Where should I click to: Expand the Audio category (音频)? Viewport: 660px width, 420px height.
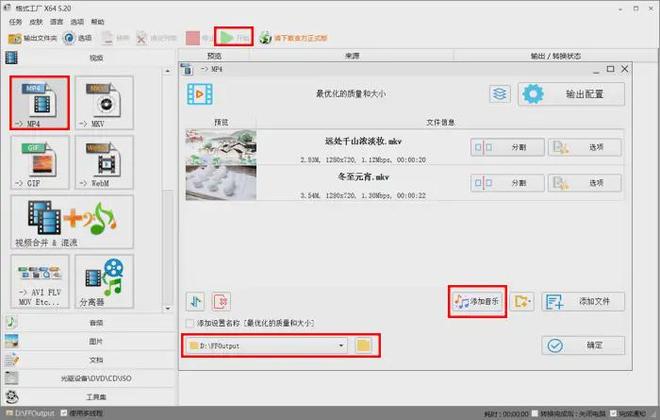tap(96, 322)
